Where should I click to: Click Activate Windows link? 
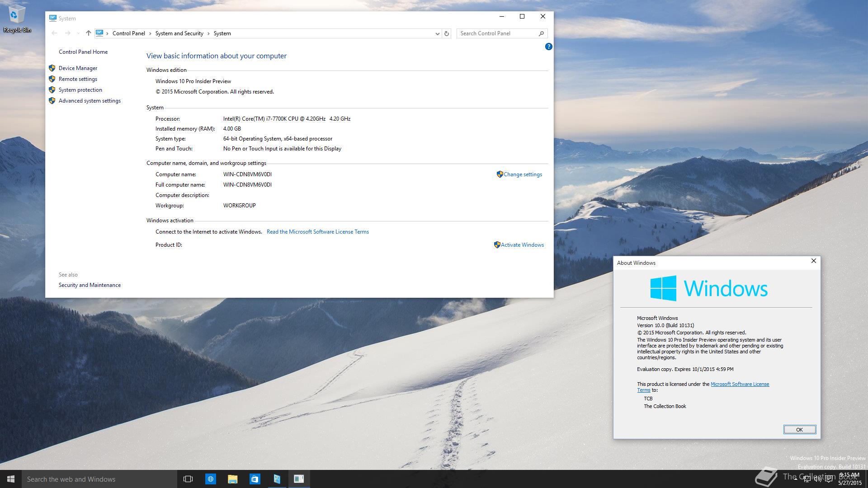pos(522,245)
